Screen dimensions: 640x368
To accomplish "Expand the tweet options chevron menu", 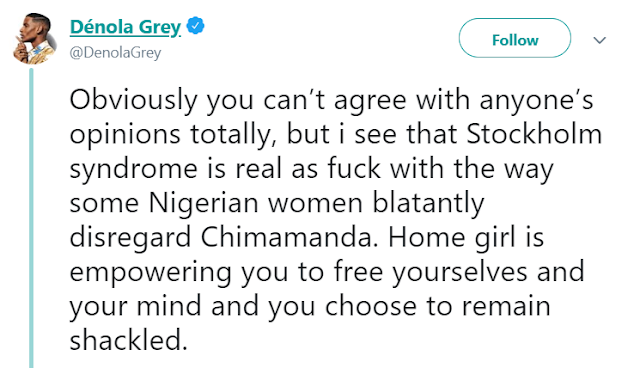I will point(599,40).
